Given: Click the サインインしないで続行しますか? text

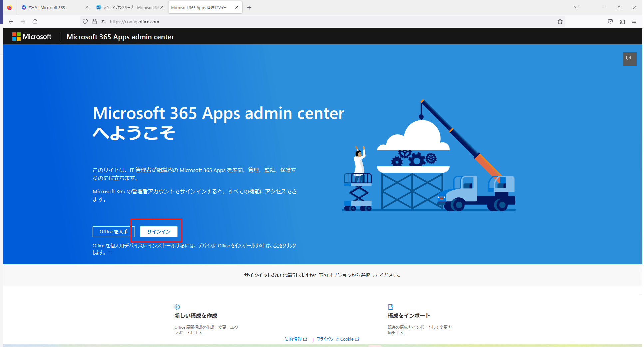Looking at the screenshot, I should pos(280,275).
